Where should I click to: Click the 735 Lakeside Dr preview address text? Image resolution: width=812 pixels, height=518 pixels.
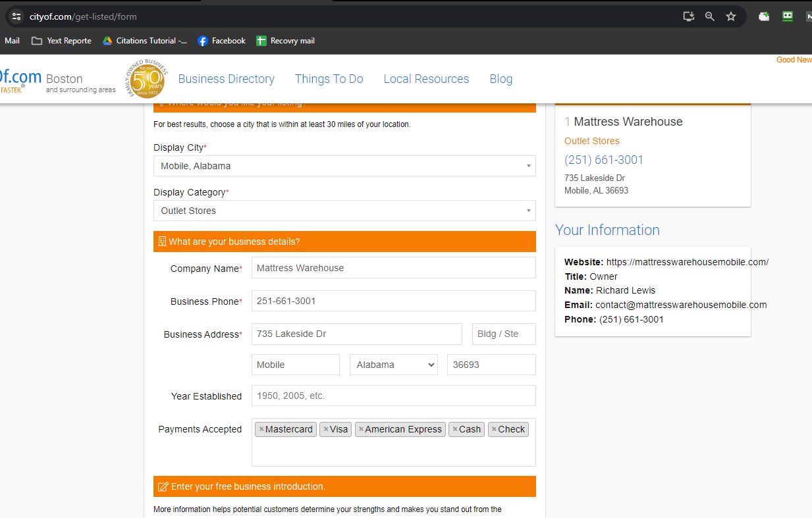[595, 178]
